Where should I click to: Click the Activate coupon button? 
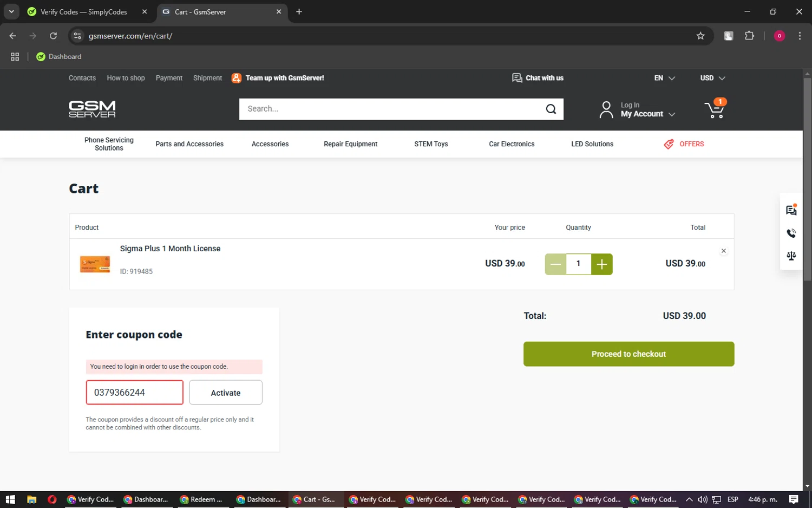coord(225,393)
